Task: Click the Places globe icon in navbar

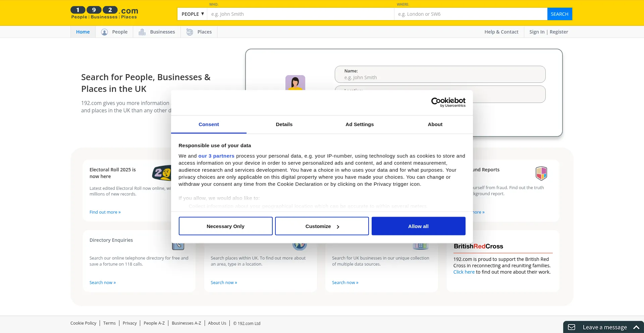Action: (x=190, y=32)
